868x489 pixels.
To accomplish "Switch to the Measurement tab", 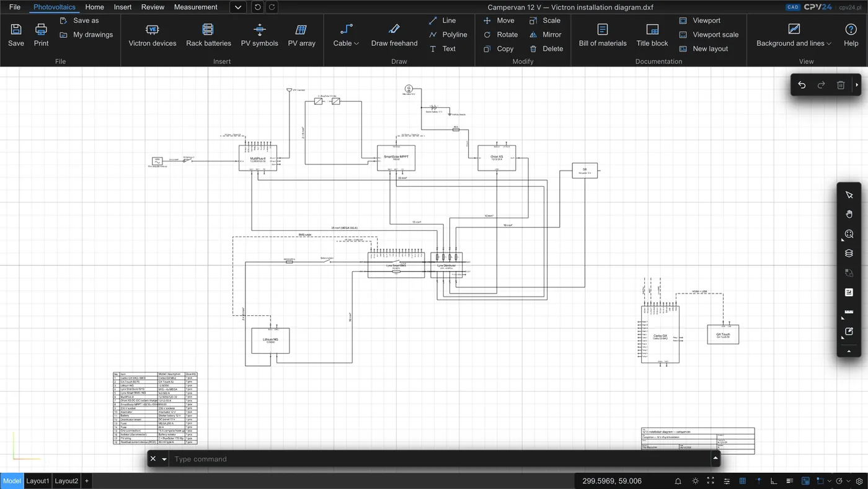I will 195,7.
